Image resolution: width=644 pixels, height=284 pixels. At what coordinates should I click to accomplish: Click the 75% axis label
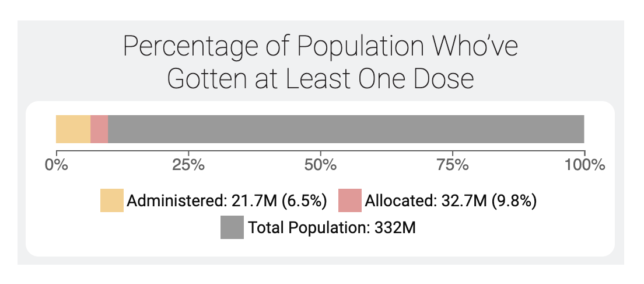pyautogui.click(x=453, y=164)
